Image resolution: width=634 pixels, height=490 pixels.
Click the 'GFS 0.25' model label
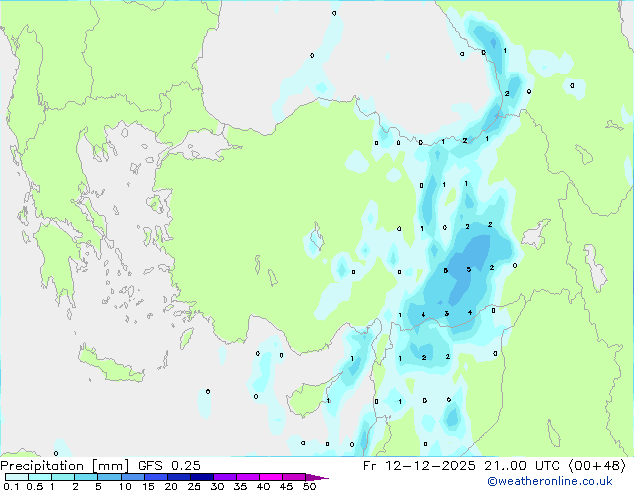click(x=169, y=466)
